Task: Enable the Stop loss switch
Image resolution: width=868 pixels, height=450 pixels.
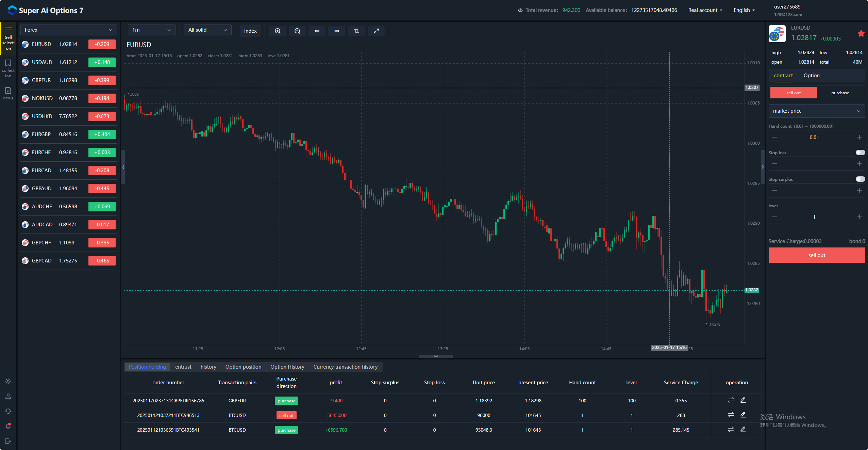Action: [x=860, y=152]
